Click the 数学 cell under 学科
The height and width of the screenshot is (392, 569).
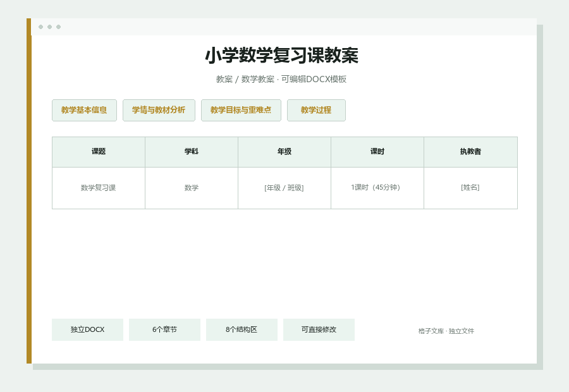pos(192,188)
